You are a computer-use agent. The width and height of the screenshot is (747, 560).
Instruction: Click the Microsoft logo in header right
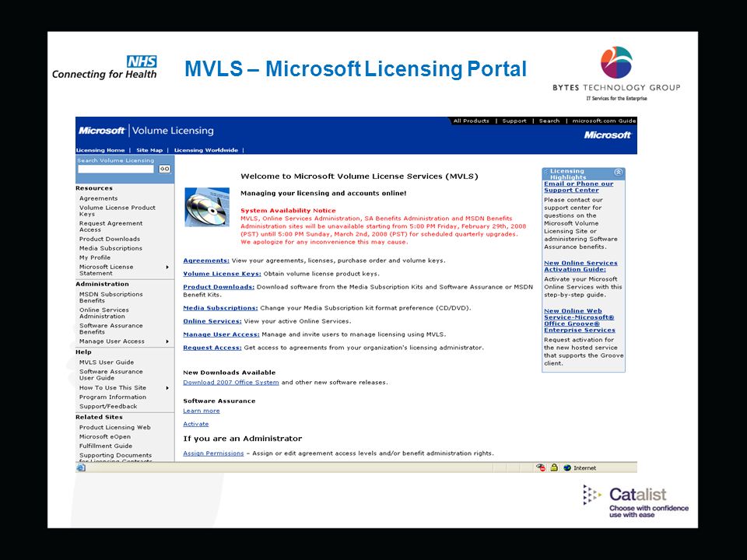click(x=608, y=135)
